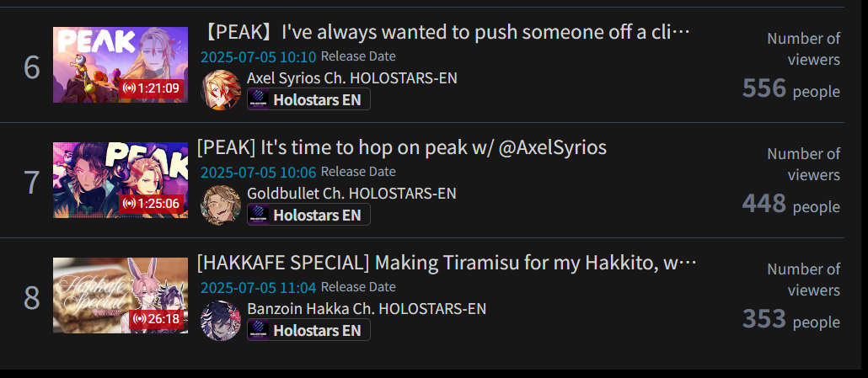868x378 pixels.
Task: Click Banzoin Hakka Ch. HOLOSTARS-EN name
Action: [366, 308]
